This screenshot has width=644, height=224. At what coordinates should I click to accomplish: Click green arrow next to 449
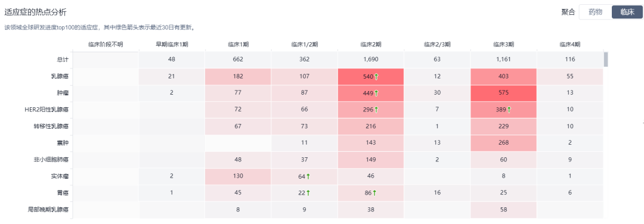377,93
